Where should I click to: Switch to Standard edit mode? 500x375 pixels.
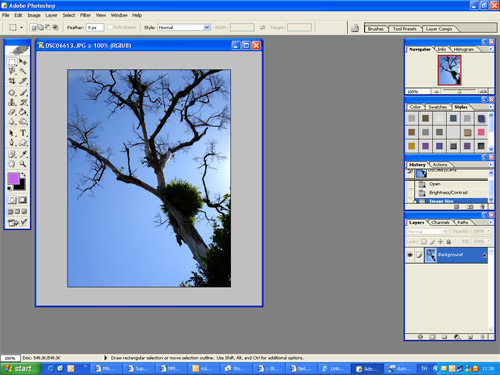(x=12, y=200)
